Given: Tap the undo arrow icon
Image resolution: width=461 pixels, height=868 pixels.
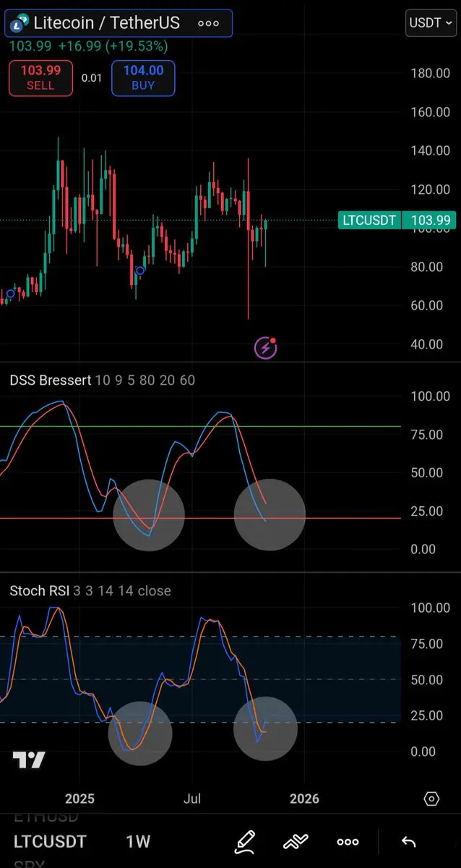Looking at the screenshot, I should click(408, 842).
